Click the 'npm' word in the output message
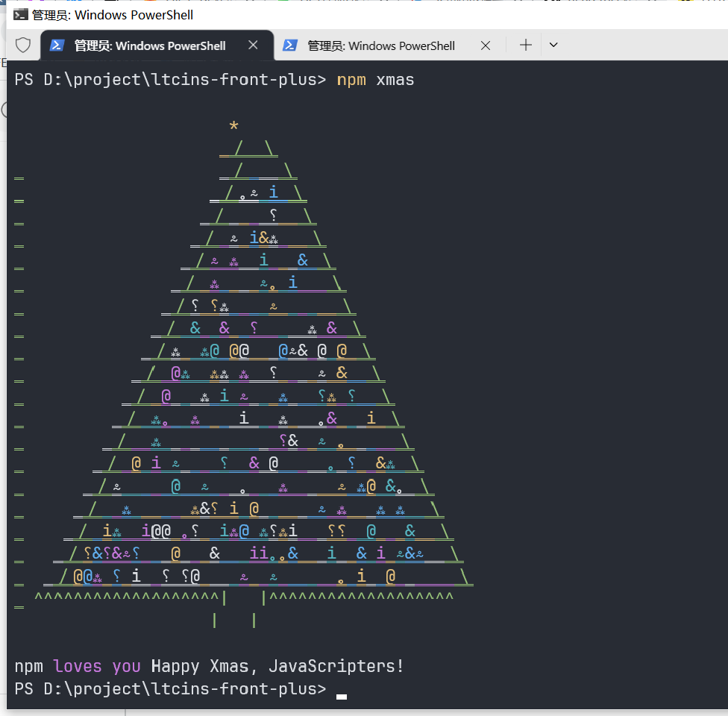Screen dimensions: 728x716 point(29,665)
